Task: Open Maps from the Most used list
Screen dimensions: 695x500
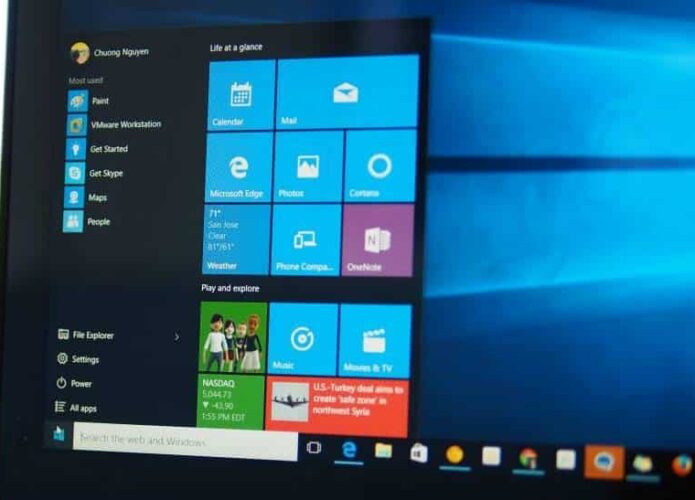Action: [86, 197]
